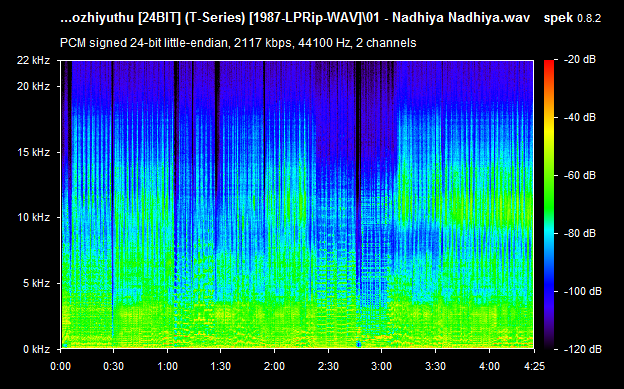Click the 1:30 time axis label
Image resolution: width=624 pixels, height=389 pixels.
pyautogui.click(x=220, y=366)
